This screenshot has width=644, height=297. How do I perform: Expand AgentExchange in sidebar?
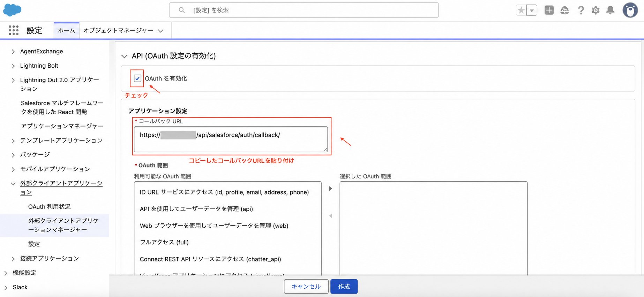[x=13, y=52]
